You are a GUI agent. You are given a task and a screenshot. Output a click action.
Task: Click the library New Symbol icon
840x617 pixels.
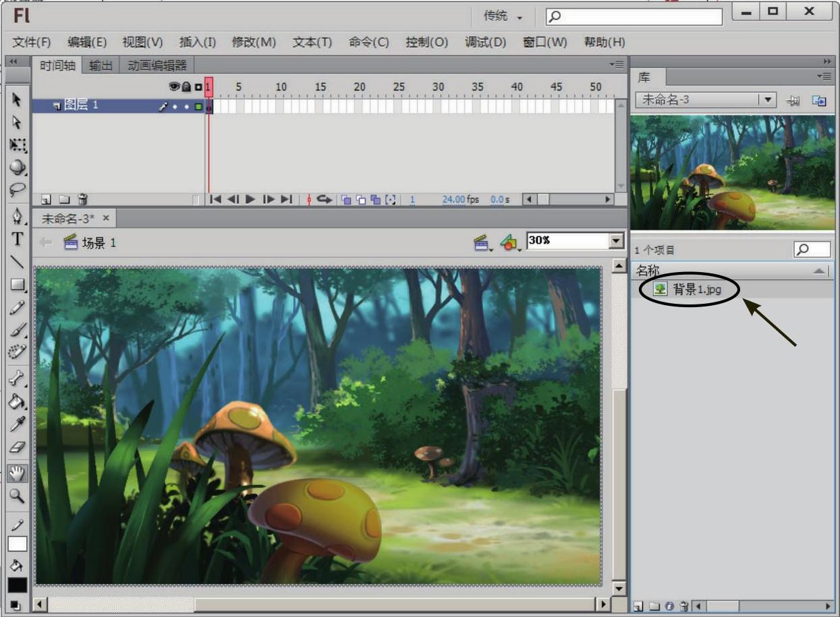[638, 606]
